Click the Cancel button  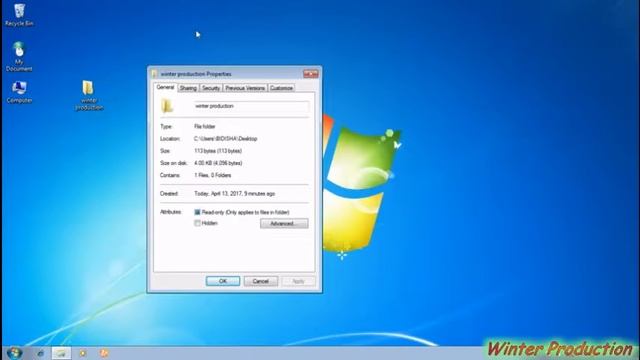point(260,281)
